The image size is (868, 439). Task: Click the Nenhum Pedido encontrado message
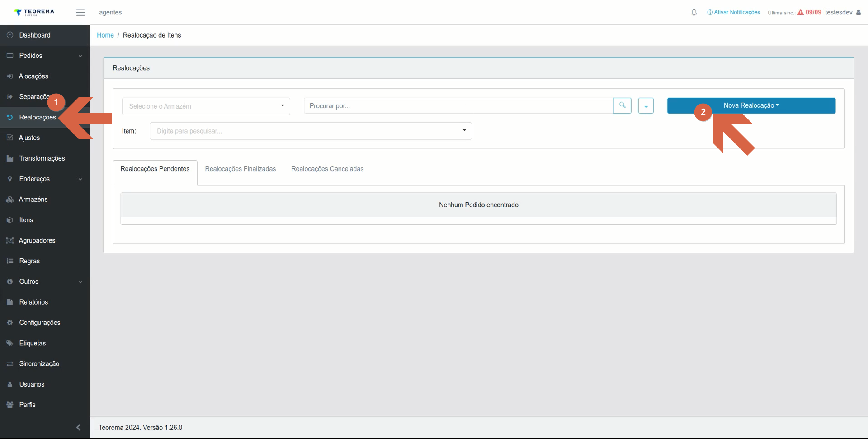tap(478, 205)
